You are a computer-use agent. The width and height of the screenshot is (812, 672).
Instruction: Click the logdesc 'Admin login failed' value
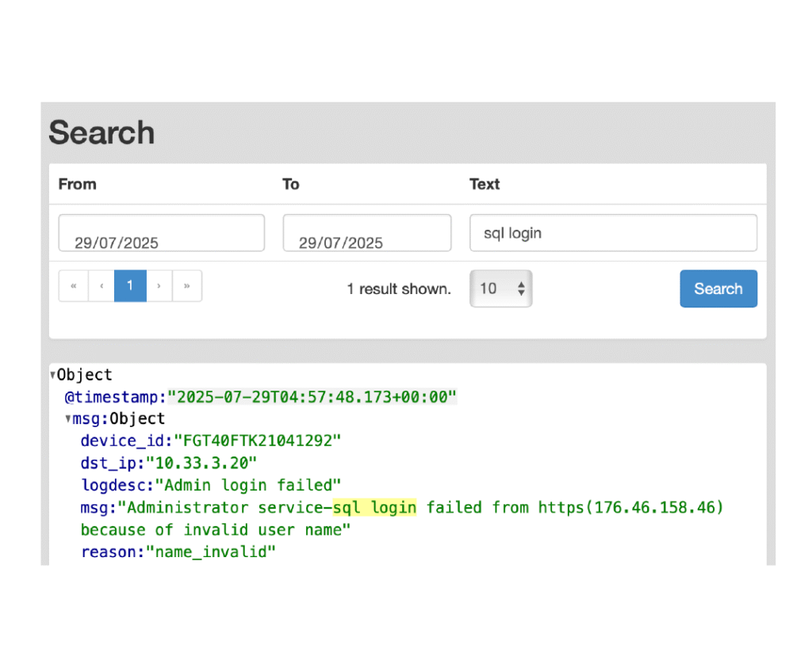pyautogui.click(x=248, y=485)
